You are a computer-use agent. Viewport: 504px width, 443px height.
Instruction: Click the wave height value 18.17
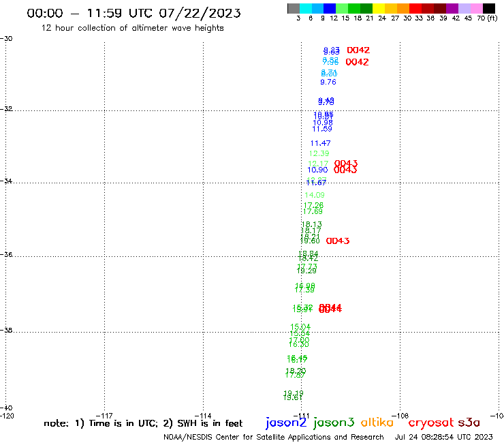point(311,230)
